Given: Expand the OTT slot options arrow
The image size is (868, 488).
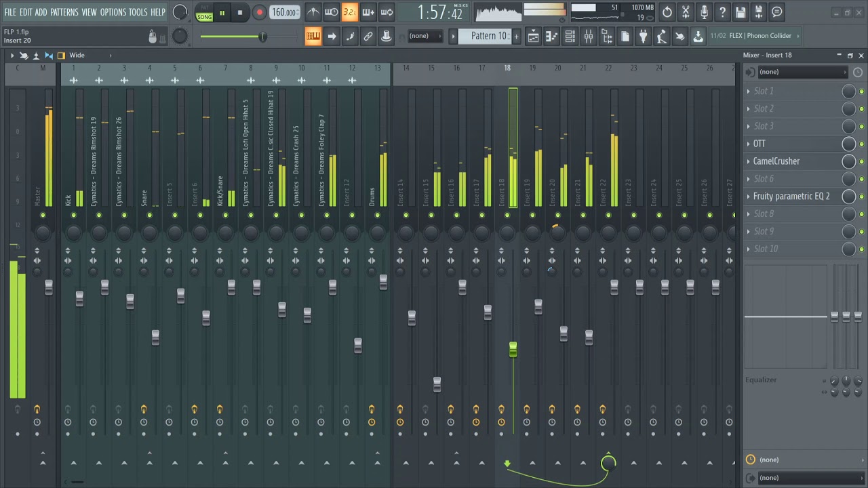Looking at the screenshot, I should point(748,144).
